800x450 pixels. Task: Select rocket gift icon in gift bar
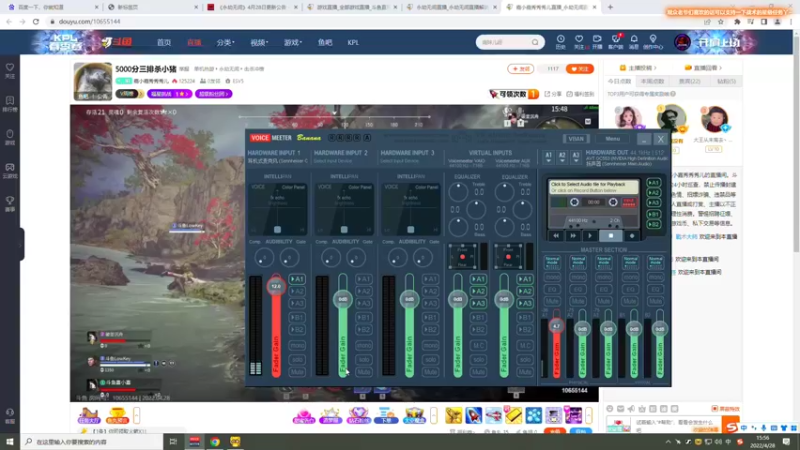point(473,415)
